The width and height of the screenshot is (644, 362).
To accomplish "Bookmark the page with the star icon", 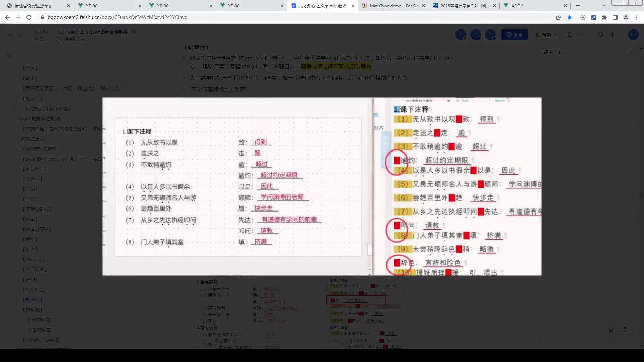I will 569,17.
